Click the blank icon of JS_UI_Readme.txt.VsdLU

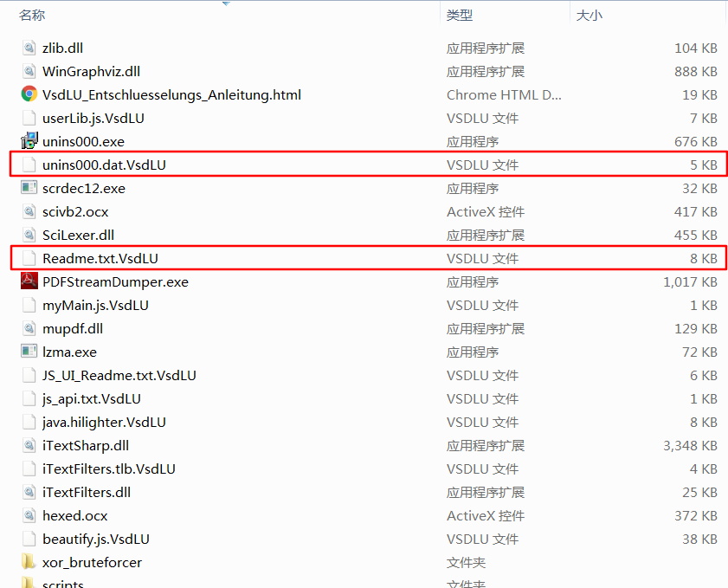[x=29, y=375]
